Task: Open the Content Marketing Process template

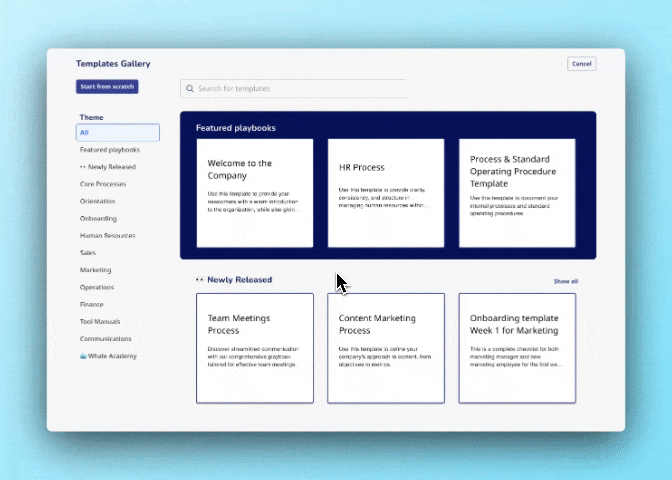Action: [386, 348]
